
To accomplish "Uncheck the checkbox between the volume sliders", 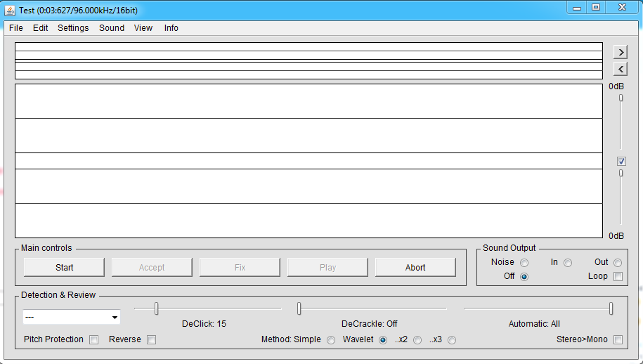I will (621, 161).
